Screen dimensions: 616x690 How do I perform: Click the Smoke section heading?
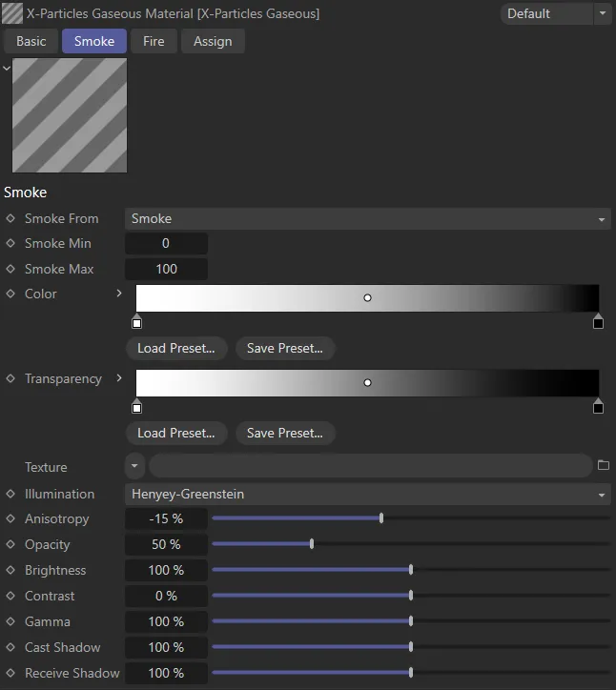coord(25,193)
